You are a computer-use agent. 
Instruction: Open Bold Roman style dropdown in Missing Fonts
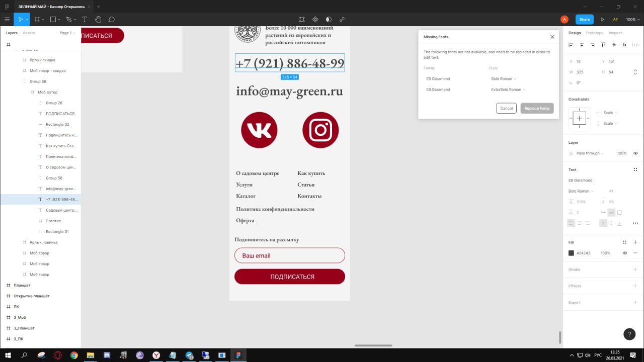(x=504, y=79)
